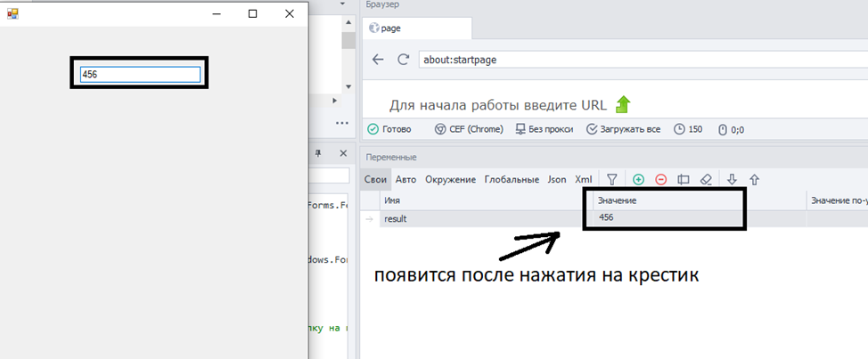Close the left panel with its X
Viewport: 868px width, 359px height.
[x=343, y=153]
